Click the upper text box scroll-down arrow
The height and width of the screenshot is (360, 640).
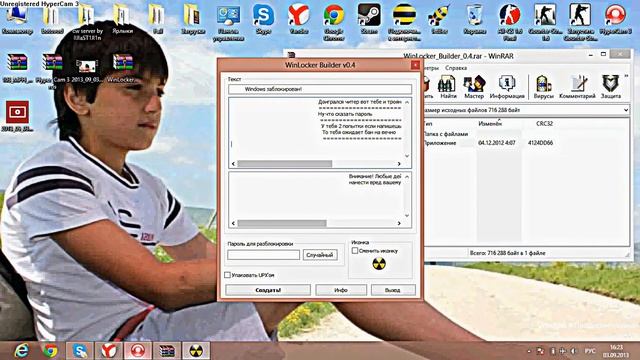pyautogui.click(x=407, y=156)
